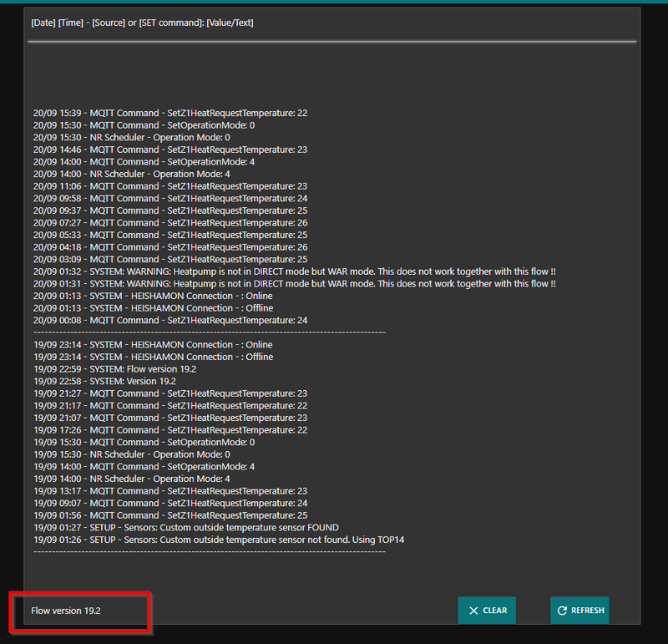Image resolution: width=668 pixels, height=644 pixels.
Task: Select 19/09 01:26 sensor not found TOP14 entry
Action: click(x=219, y=540)
